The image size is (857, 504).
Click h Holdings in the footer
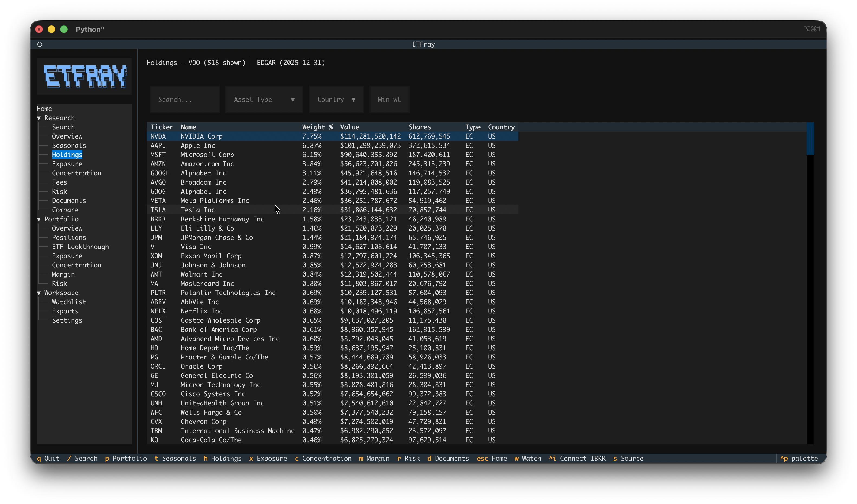(x=222, y=459)
